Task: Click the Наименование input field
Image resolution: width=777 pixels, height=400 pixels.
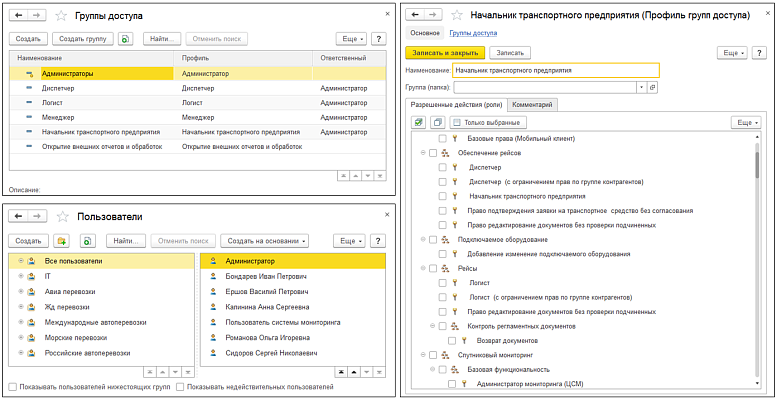Action: click(555, 71)
